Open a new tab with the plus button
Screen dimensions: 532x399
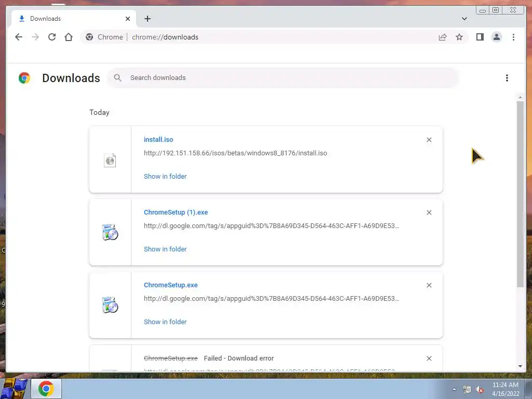[x=147, y=19]
